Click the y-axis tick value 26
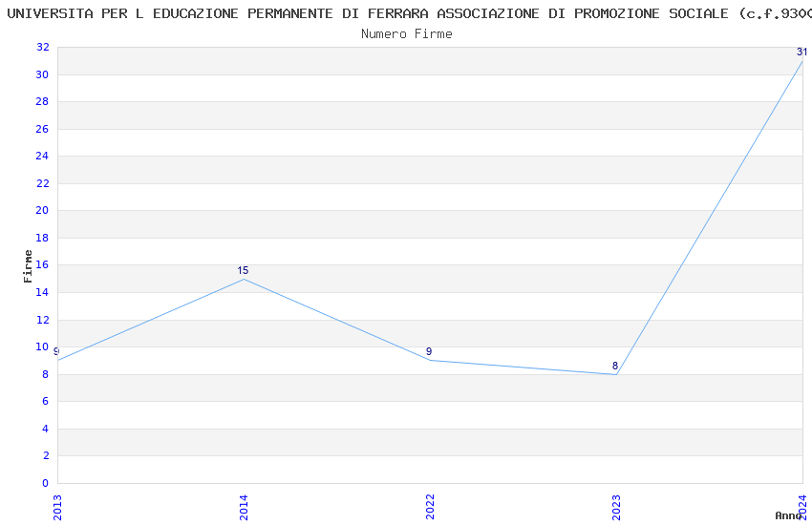Viewport: 812px width, 525px height. (x=42, y=129)
